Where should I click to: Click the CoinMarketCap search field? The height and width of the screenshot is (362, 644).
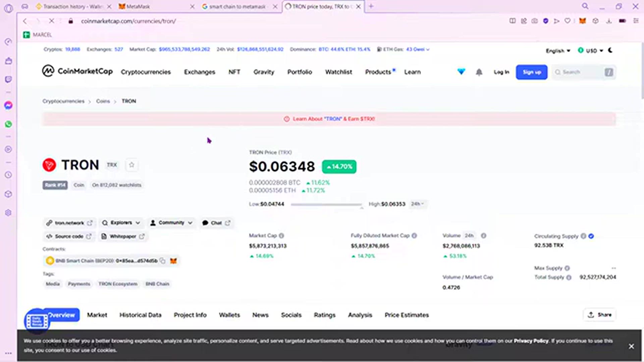(x=584, y=72)
